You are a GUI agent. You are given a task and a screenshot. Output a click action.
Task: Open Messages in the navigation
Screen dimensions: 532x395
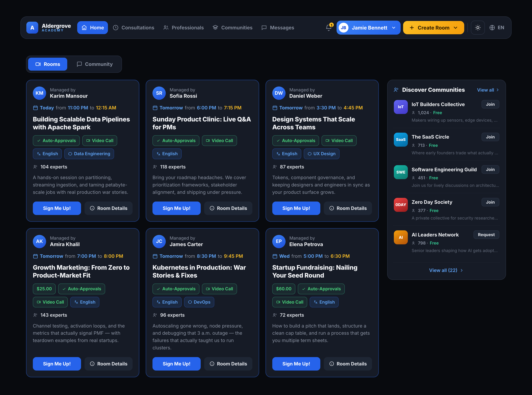(x=278, y=28)
